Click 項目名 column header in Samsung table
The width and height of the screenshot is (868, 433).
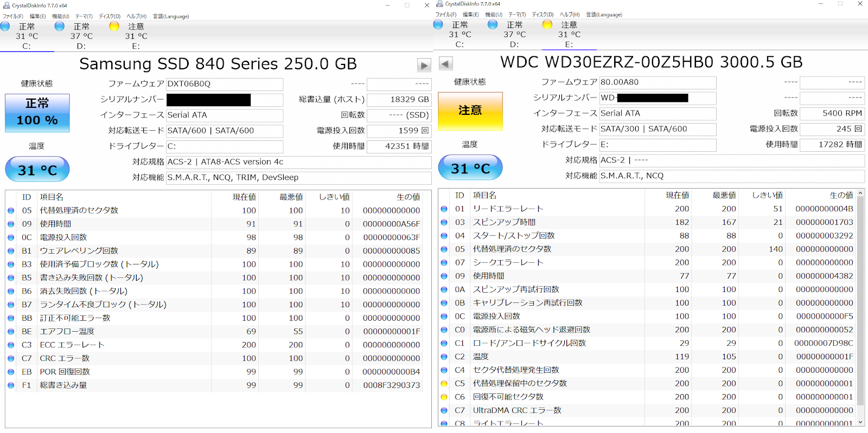[x=52, y=197]
